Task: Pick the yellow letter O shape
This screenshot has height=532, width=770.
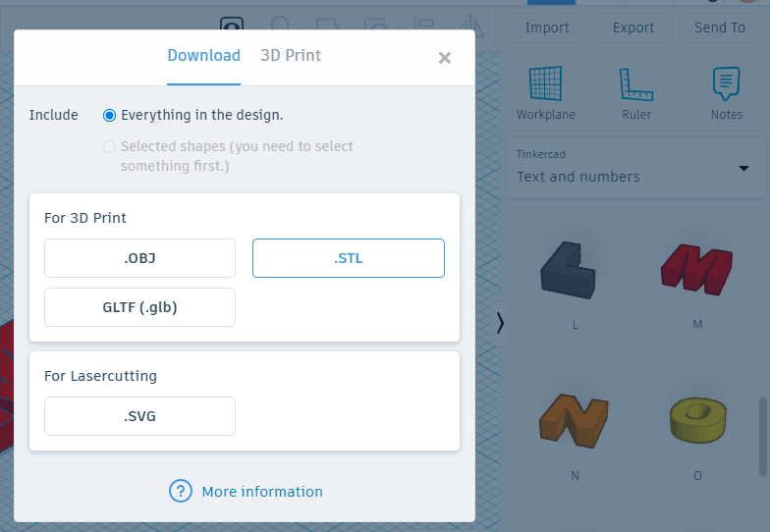Action: pos(697,420)
